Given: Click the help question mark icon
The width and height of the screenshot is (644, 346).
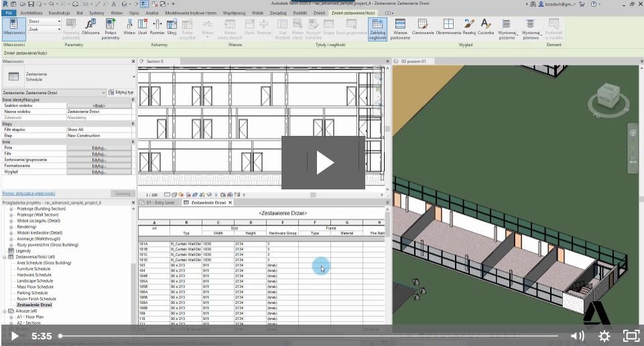Looking at the screenshot, I should (594, 4).
